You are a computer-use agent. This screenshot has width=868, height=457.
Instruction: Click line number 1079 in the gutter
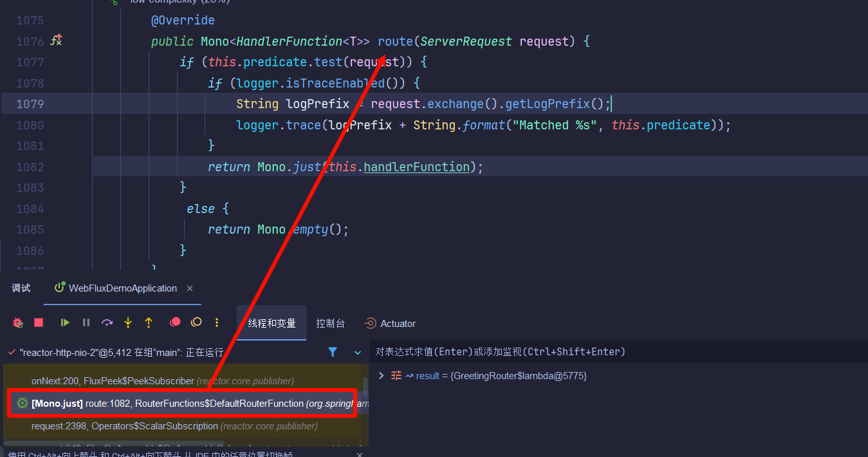coord(30,104)
